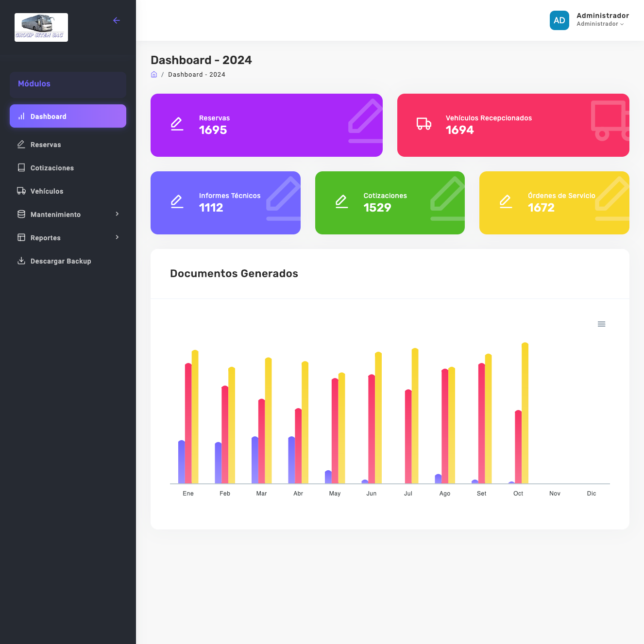This screenshot has height=644, width=644.
Task: Open the chart hamburger menu
Action: tap(601, 324)
